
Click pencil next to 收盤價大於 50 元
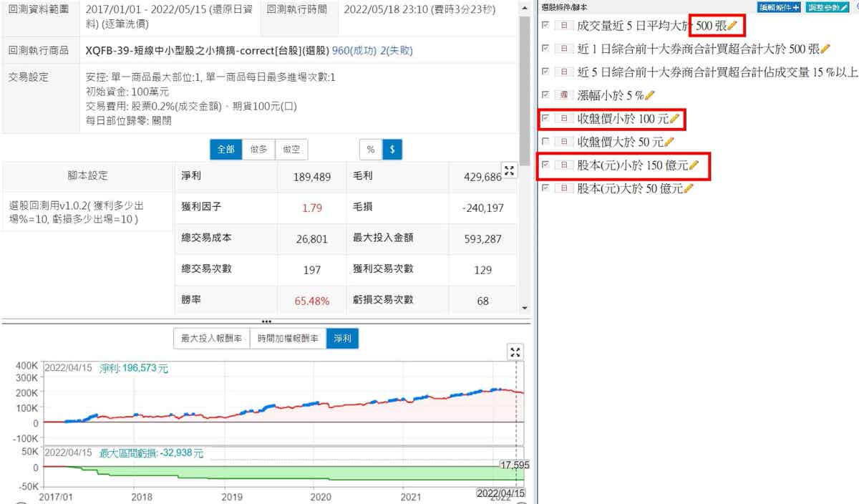tap(669, 142)
